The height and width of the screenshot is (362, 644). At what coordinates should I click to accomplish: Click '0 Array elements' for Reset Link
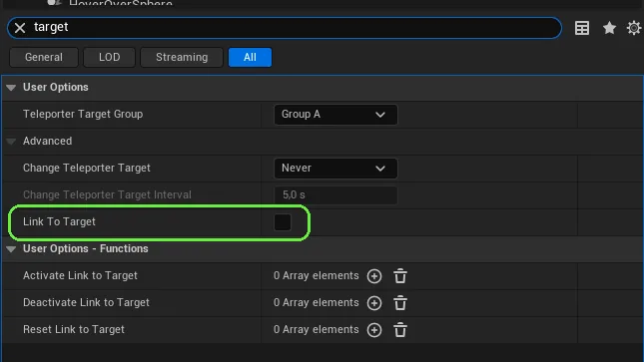click(317, 329)
